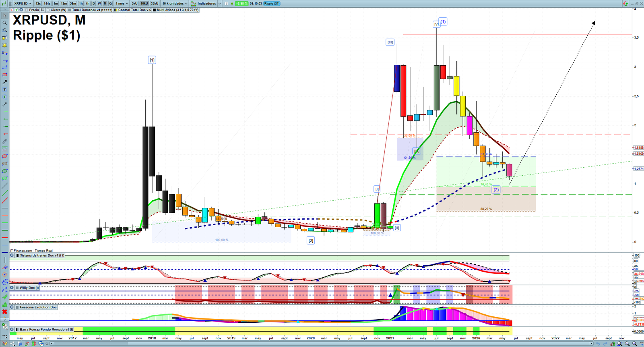Click the +3,96 % change badge
This screenshot has width=644, height=347.
[x=242, y=4]
